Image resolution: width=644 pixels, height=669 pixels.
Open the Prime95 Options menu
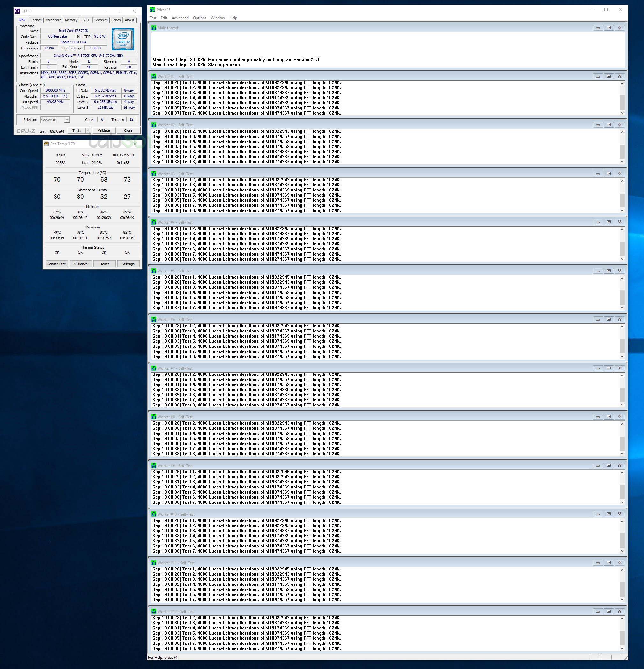pyautogui.click(x=200, y=18)
